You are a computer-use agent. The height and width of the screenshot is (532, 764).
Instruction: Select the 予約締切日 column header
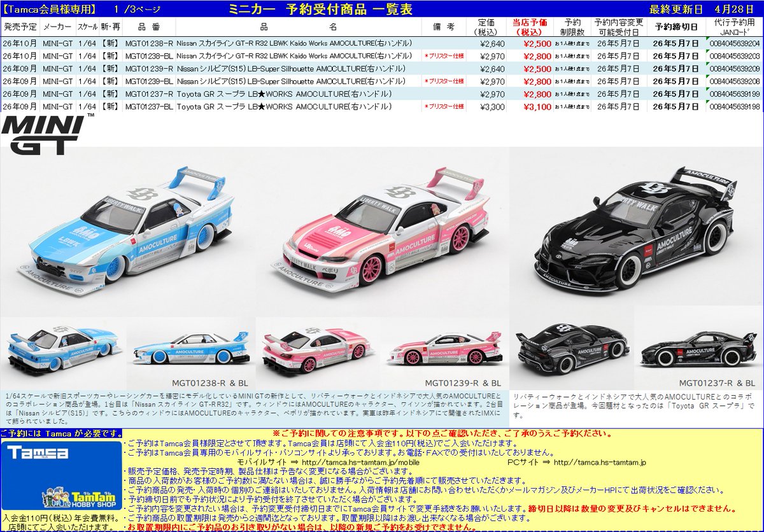[x=676, y=27]
